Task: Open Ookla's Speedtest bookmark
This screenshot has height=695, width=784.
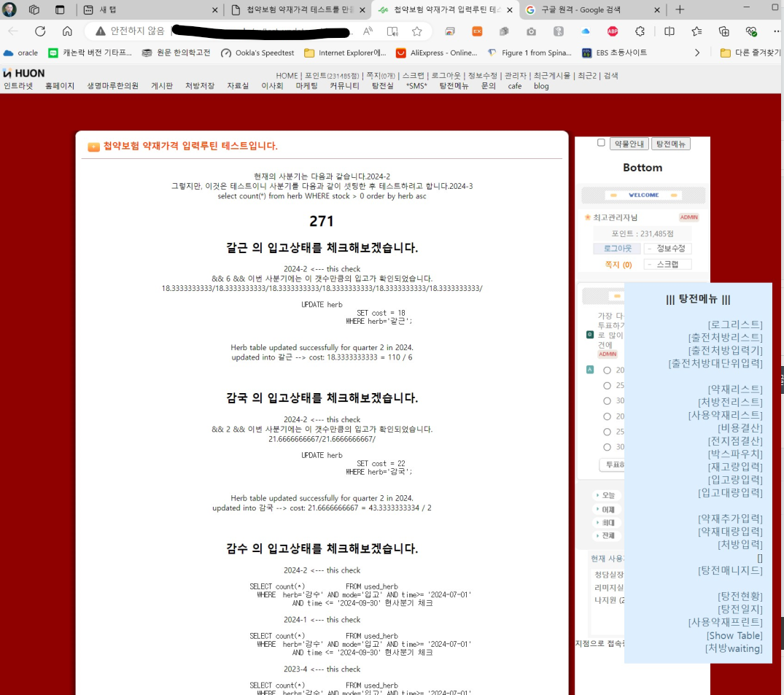Action: pyautogui.click(x=258, y=53)
